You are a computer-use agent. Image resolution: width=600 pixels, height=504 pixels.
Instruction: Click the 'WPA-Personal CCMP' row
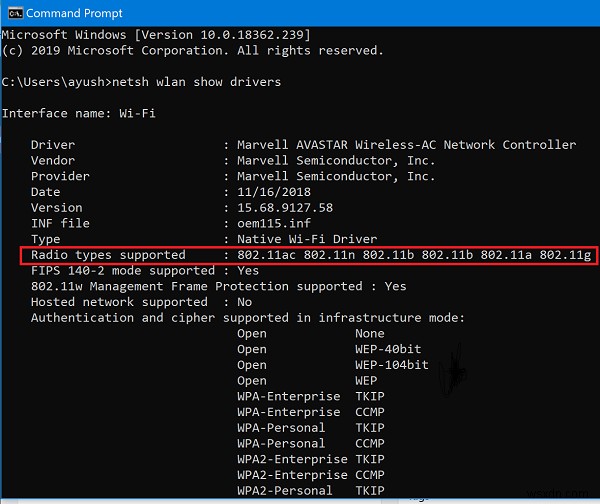click(x=311, y=443)
